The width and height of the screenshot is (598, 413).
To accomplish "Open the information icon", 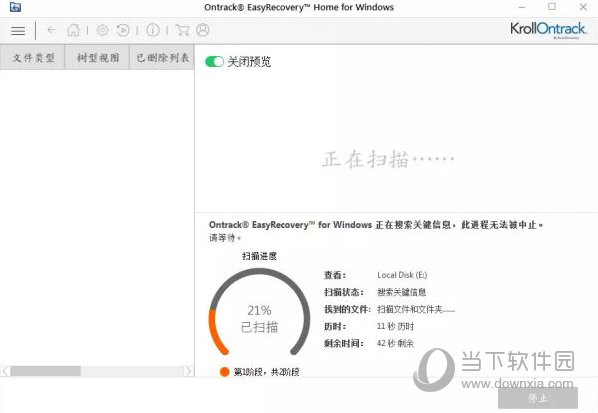I will tap(153, 30).
